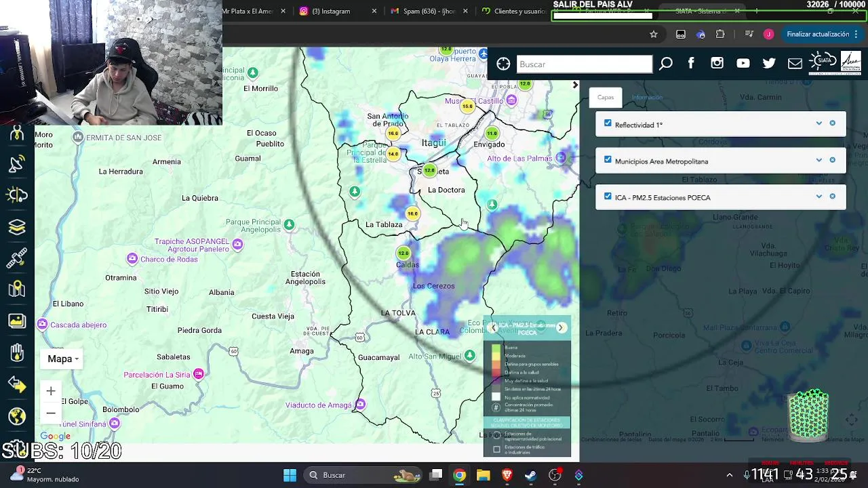Click the Charco de Rodas place marker
The width and height of the screenshot is (868, 488).
pos(132,259)
